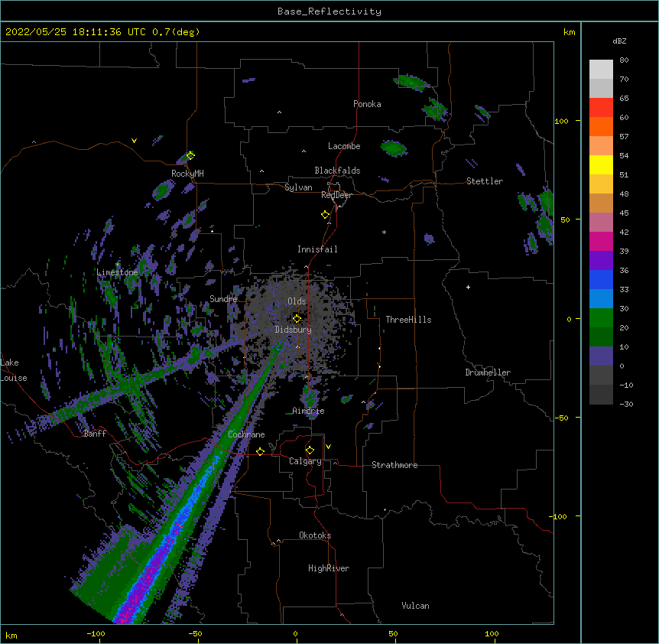
Task: Pick the yellow diamond marker inside Calgary's boundary
Action: [x=310, y=450]
